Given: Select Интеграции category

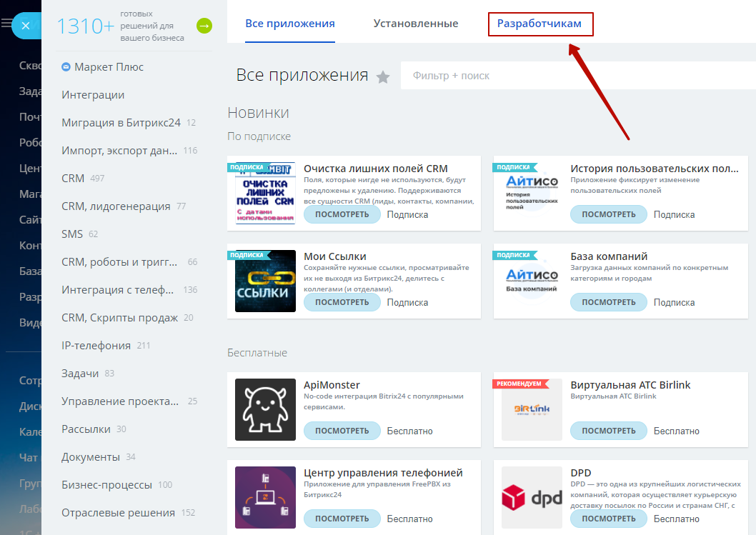Looking at the screenshot, I should [x=93, y=95].
